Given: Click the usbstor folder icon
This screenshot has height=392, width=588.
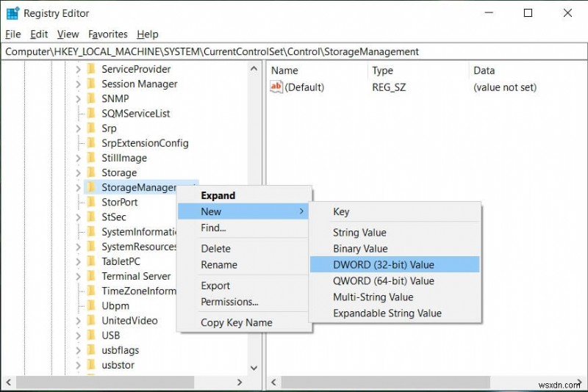Looking at the screenshot, I should click(x=91, y=365).
